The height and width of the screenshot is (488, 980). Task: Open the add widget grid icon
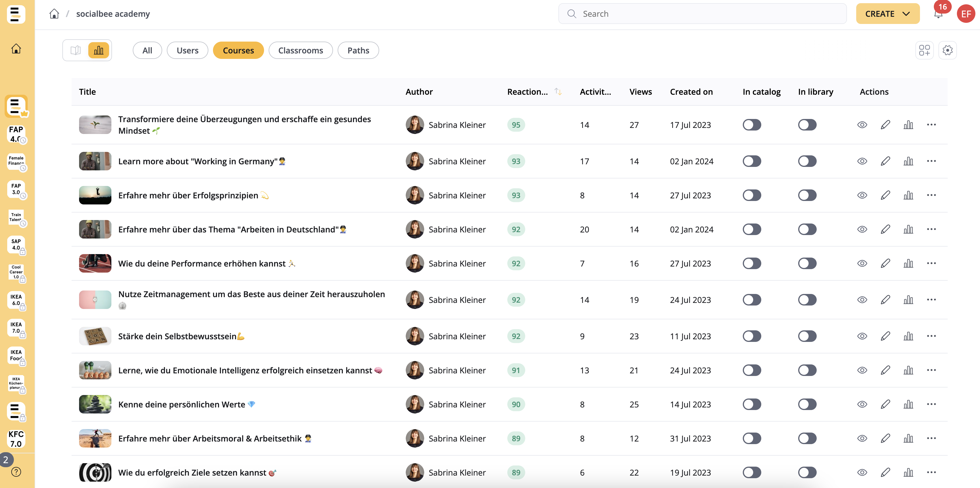coord(924,50)
